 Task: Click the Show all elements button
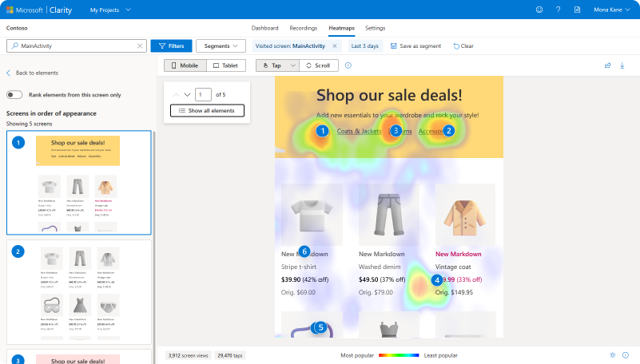pos(207,110)
